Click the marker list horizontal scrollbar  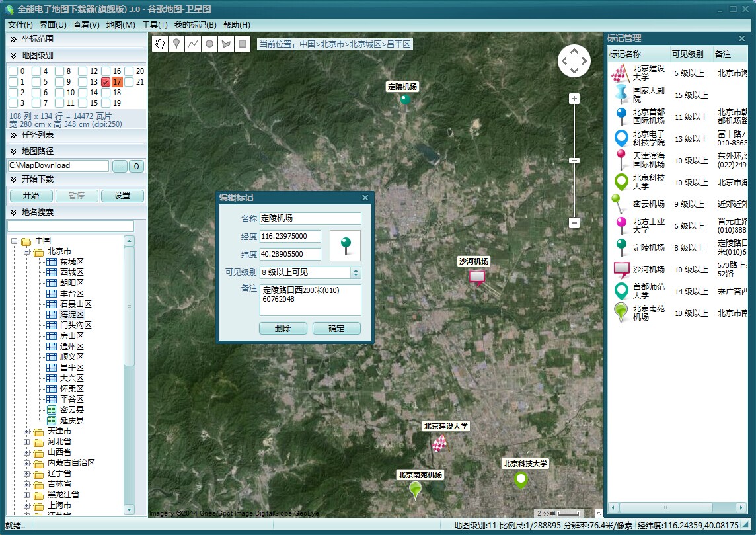click(x=665, y=507)
